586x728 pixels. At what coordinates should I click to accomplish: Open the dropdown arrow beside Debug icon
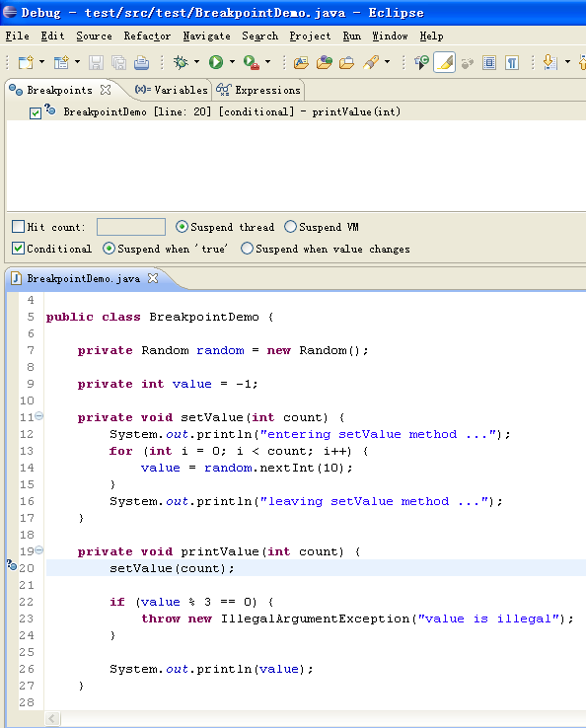(196, 62)
